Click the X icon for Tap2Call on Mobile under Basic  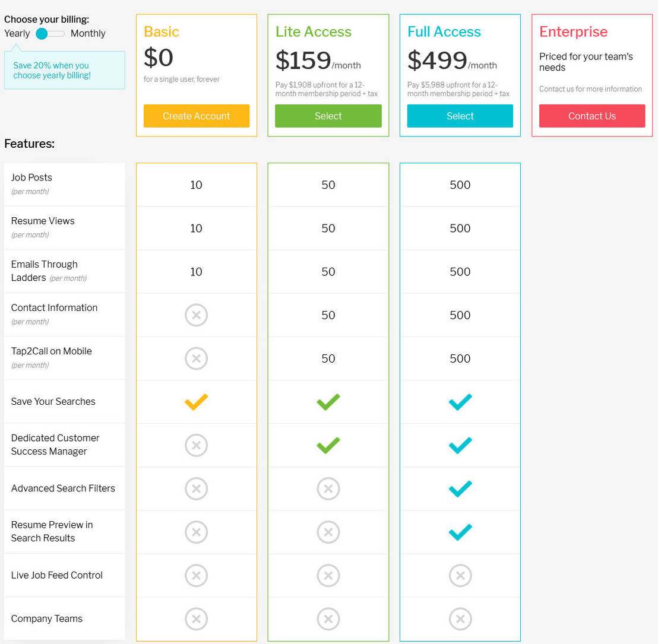(197, 359)
